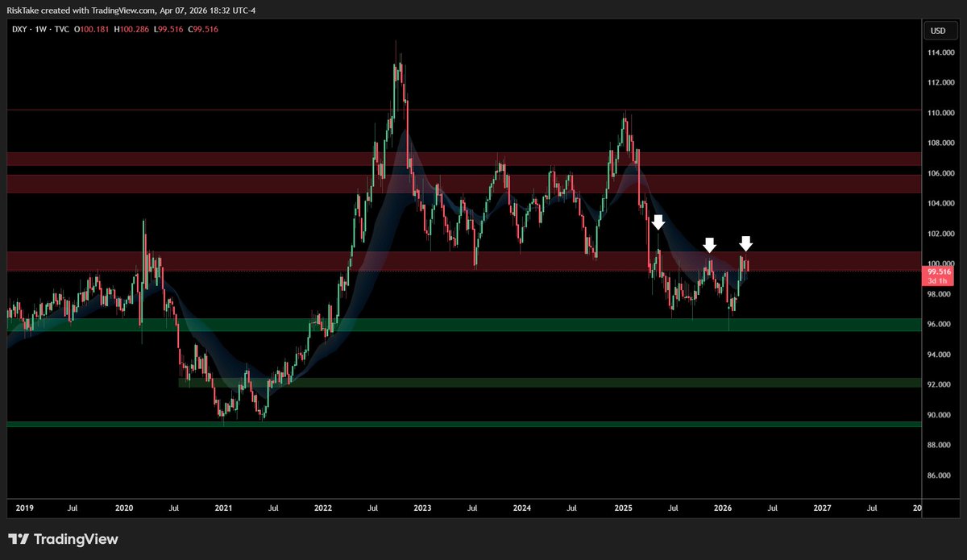The width and height of the screenshot is (967, 560).
Task: Click the 2027 time axis label
Action: 822,508
